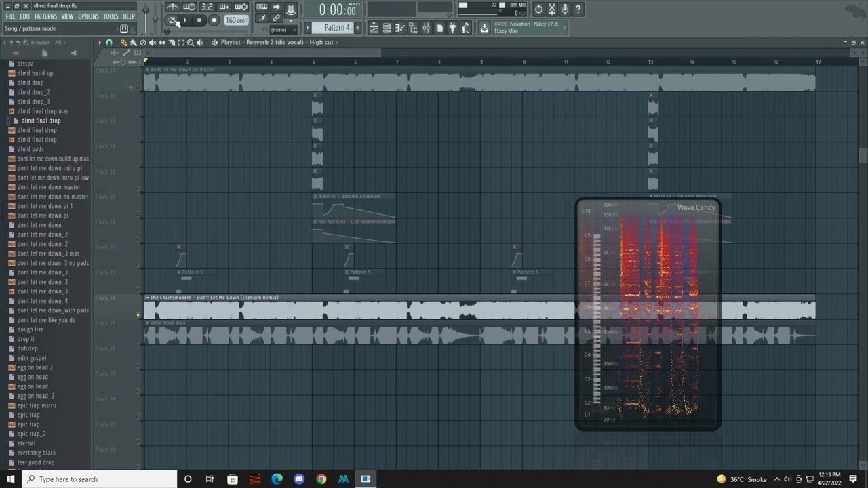Toggle playlist snap magnet icon
Image resolution: width=868 pixels, height=488 pixels.
109,43
